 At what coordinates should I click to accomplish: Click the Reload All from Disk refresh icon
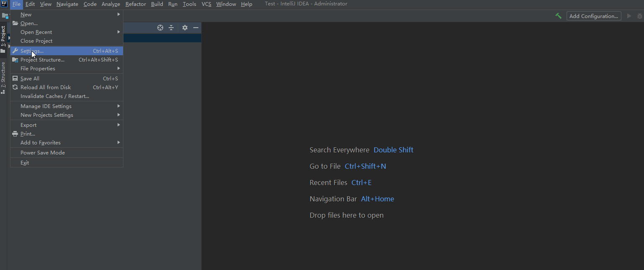click(x=15, y=87)
